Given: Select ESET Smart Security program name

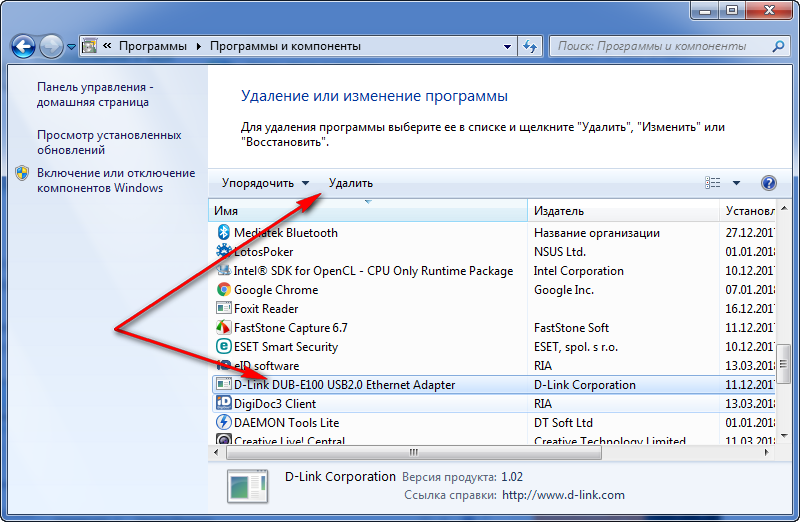Looking at the screenshot, I should point(286,346).
